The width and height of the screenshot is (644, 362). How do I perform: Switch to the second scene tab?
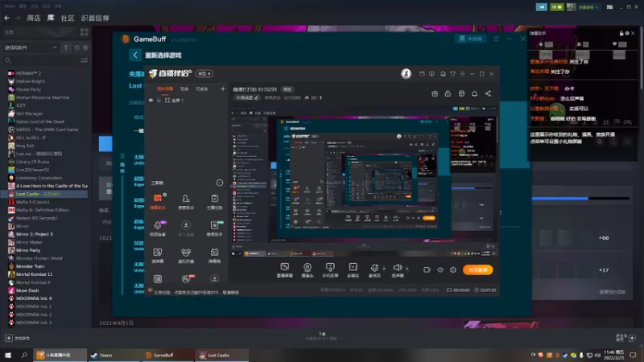(x=184, y=88)
